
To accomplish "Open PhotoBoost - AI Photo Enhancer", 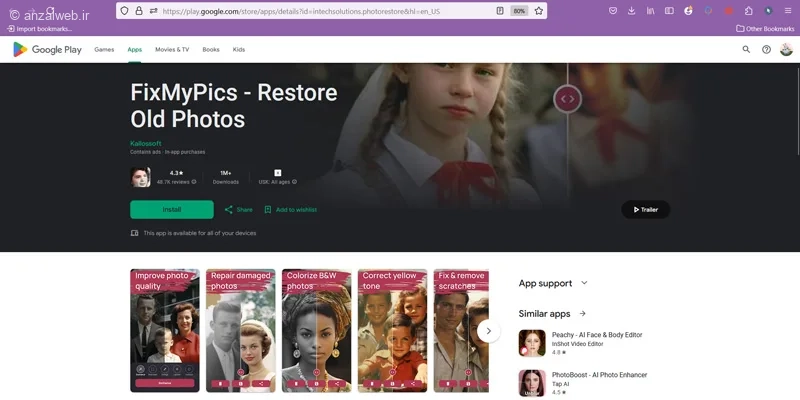I will point(599,375).
